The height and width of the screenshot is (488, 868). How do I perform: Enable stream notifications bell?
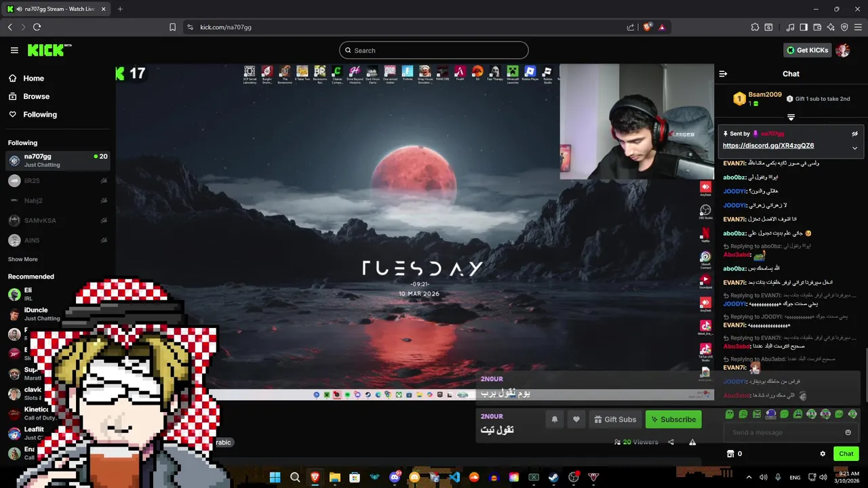point(554,420)
